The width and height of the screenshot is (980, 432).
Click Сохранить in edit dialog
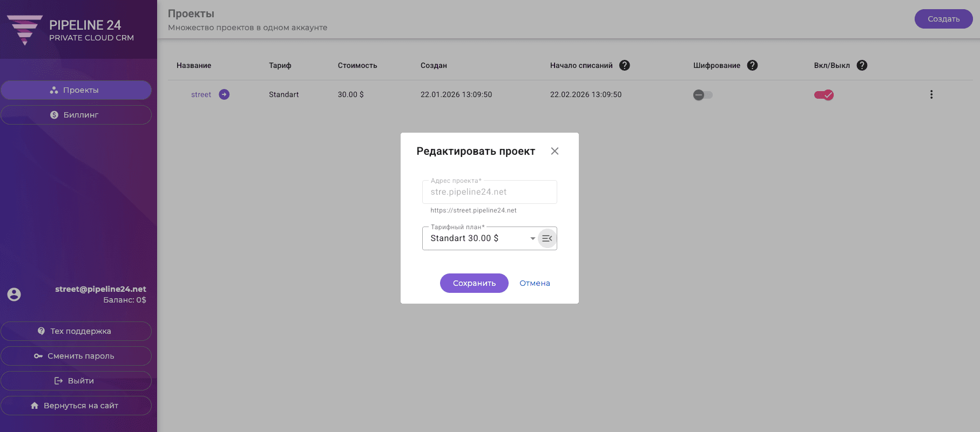point(474,283)
